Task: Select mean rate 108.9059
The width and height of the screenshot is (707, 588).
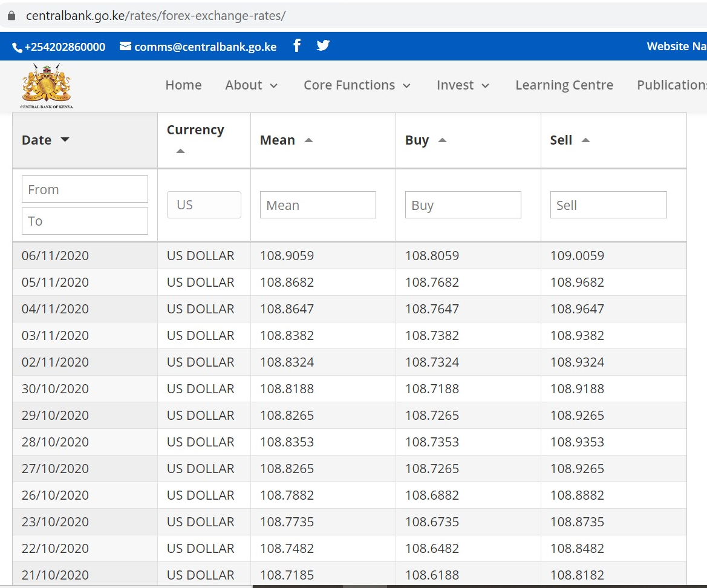Action: [x=287, y=256]
